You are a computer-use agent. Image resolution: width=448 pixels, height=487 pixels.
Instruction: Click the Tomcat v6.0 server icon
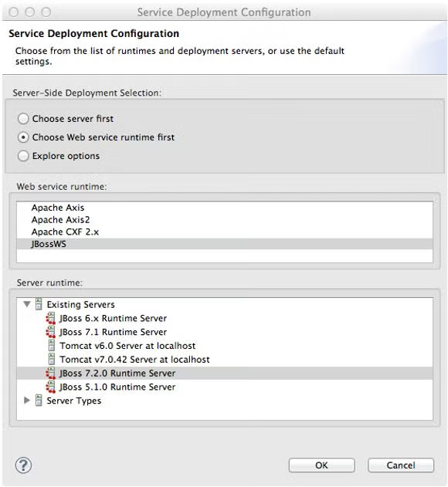click(52, 345)
